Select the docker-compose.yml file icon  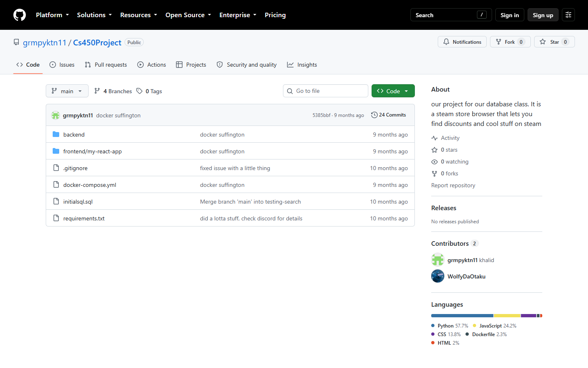coord(56,185)
